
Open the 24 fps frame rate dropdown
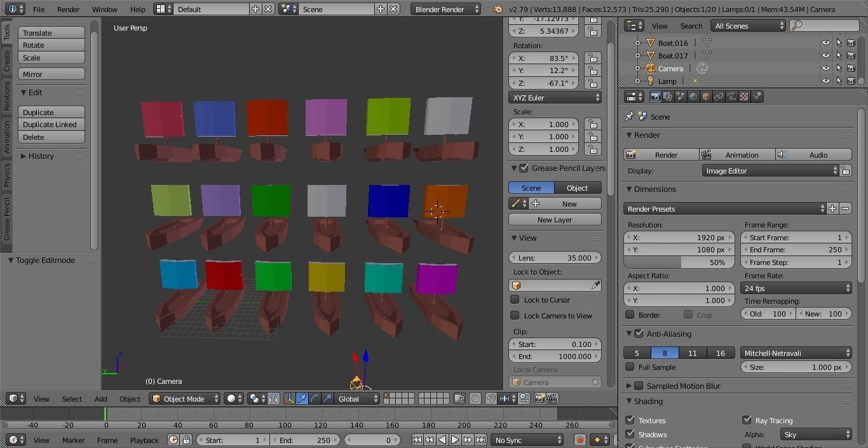[x=797, y=288]
